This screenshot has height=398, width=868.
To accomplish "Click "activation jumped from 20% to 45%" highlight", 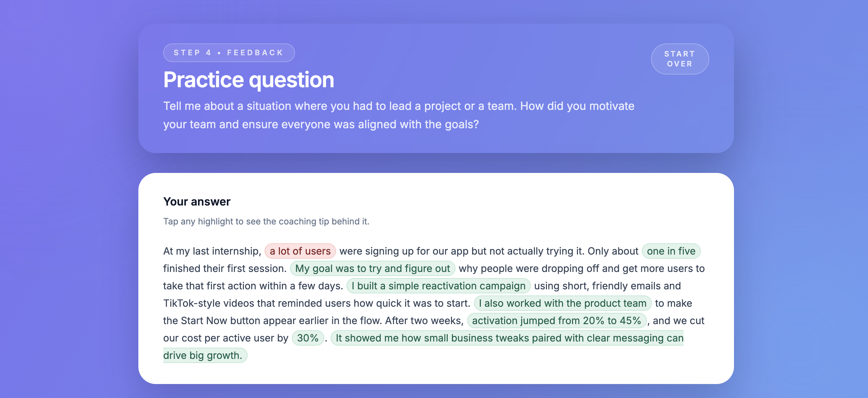I will point(556,320).
